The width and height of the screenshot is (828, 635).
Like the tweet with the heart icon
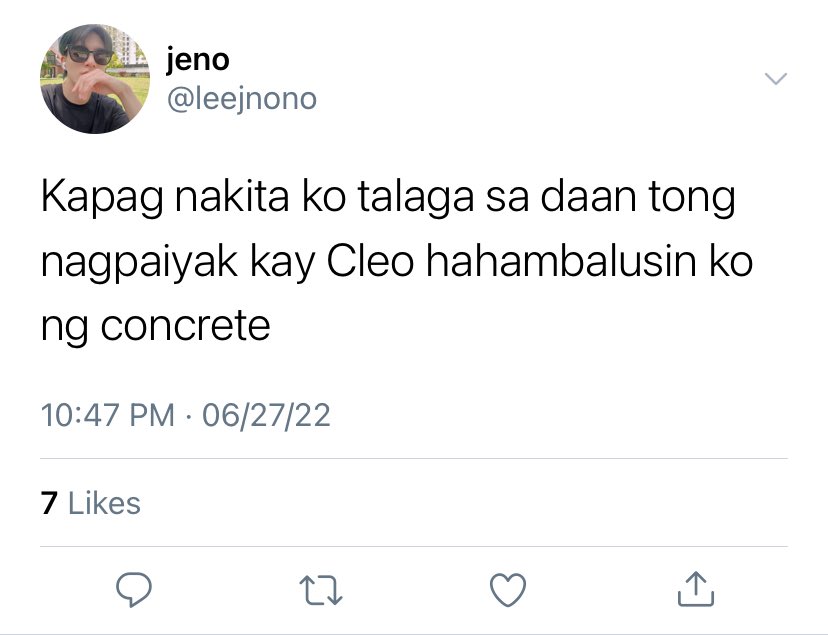[x=508, y=589]
